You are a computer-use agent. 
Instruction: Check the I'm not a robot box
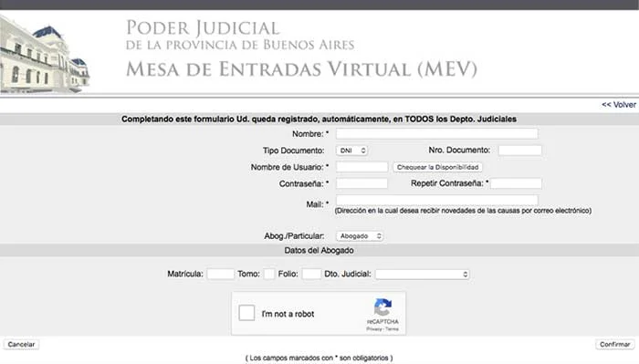[246, 313]
